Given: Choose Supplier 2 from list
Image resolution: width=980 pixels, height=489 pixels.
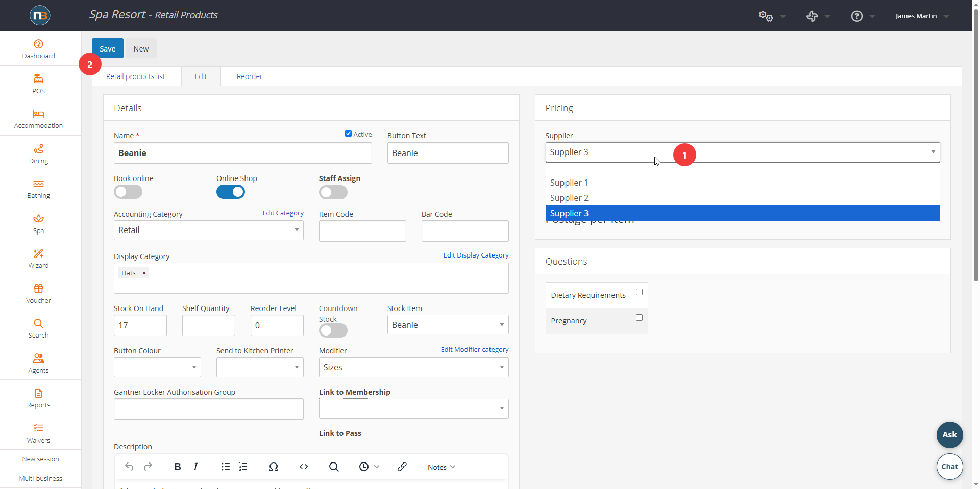Looking at the screenshot, I should (743, 198).
